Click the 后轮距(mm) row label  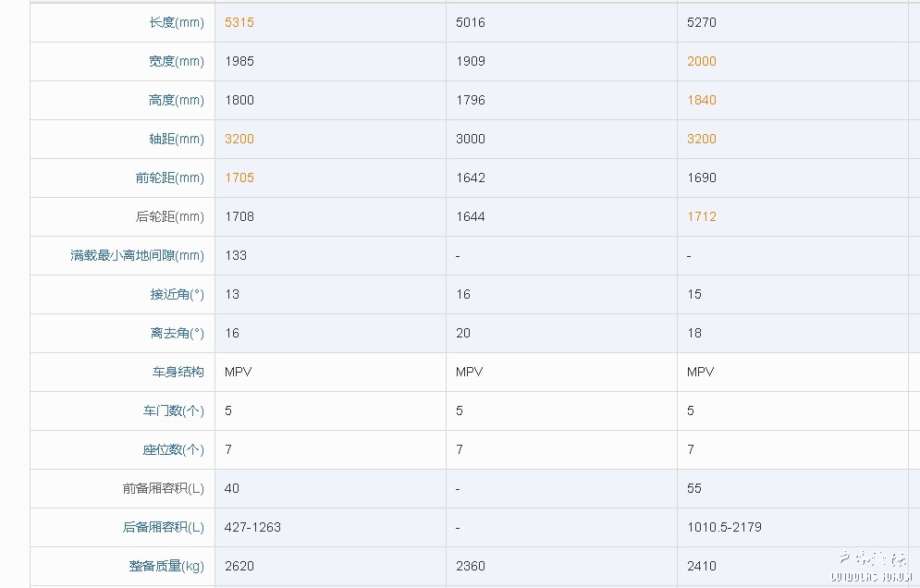(x=169, y=216)
